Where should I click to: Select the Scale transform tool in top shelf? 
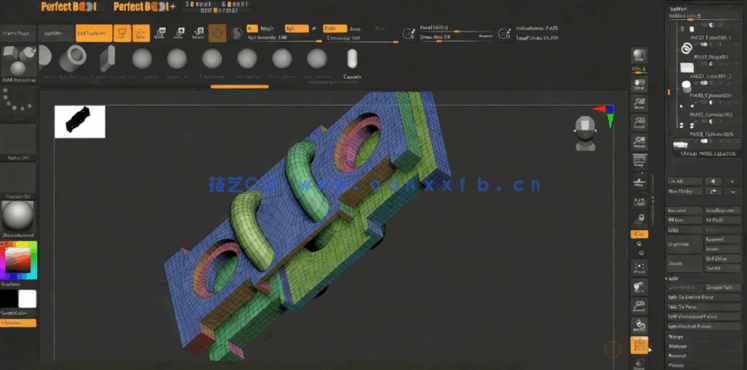point(179,33)
